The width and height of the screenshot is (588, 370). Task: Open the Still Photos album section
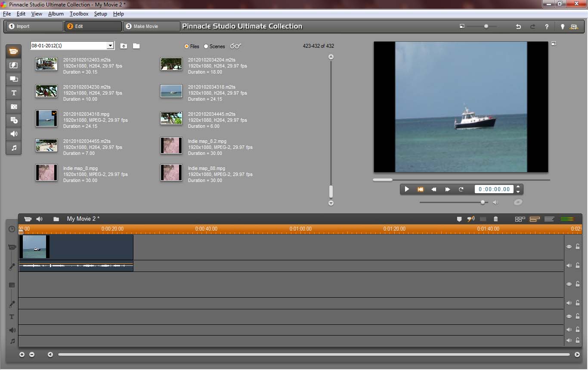point(14,107)
